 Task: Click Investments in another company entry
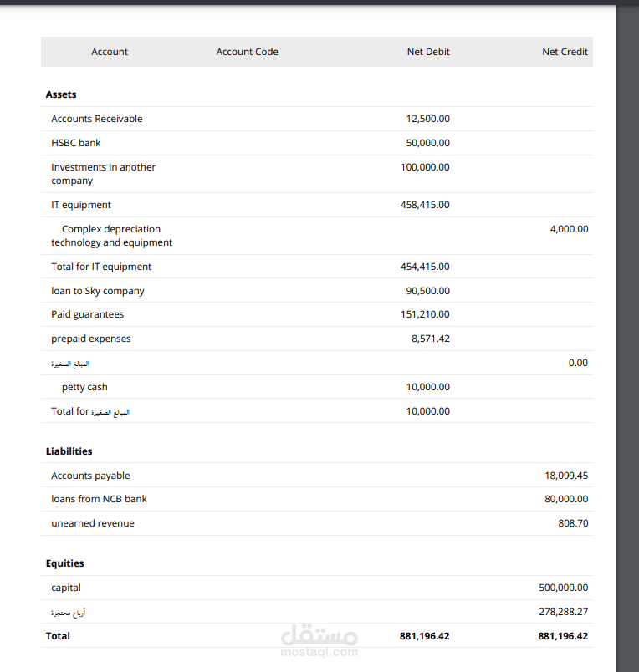coord(103,174)
